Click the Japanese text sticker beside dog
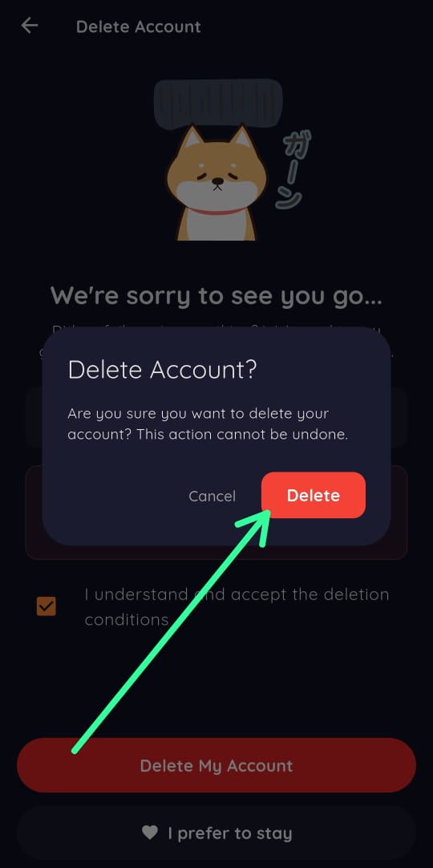 coord(293,170)
